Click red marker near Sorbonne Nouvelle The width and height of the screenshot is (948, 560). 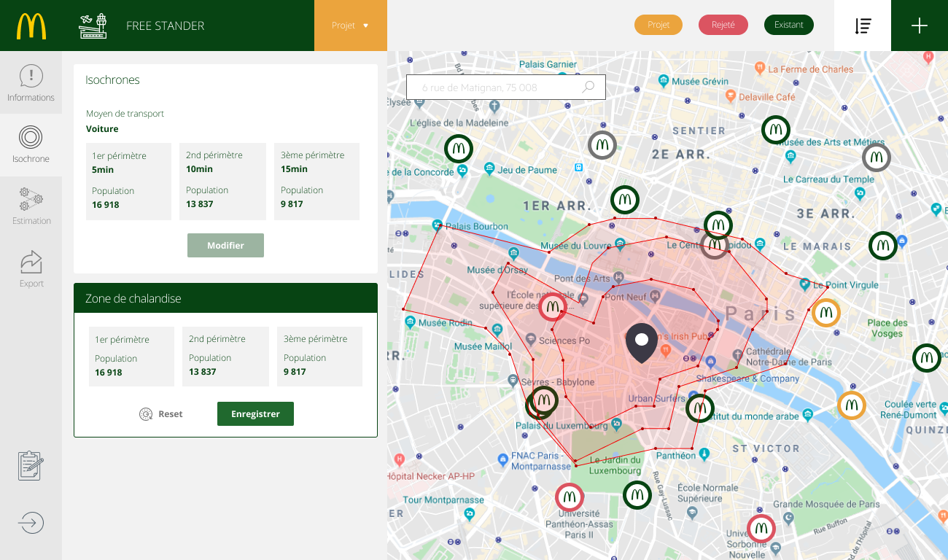coord(761,529)
